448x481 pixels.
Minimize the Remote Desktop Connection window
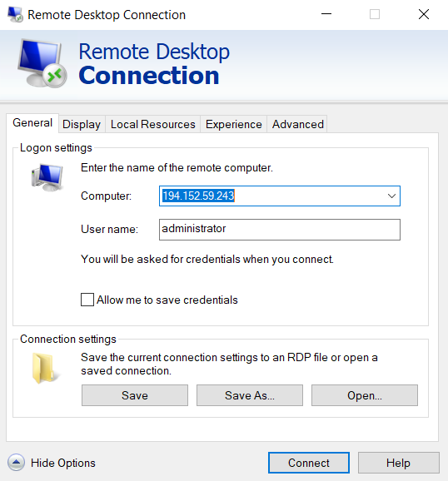click(x=326, y=14)
